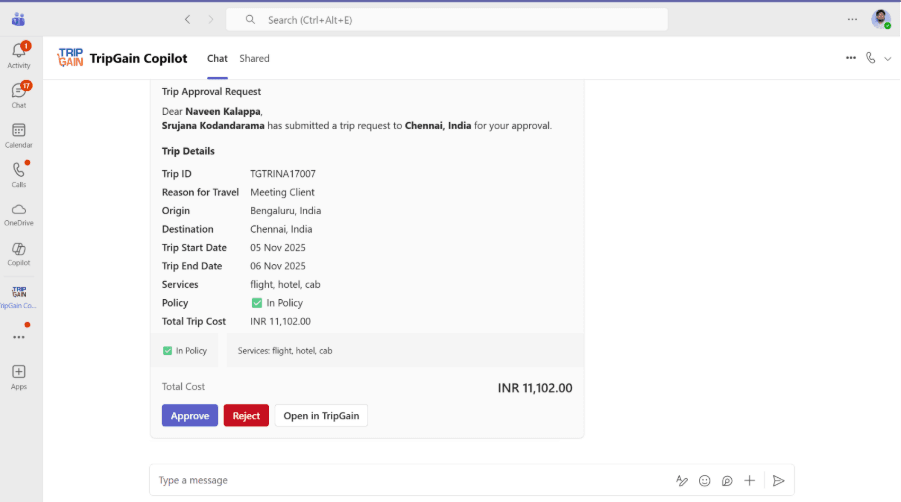Image resolution: width=901 pixels, height=502 pixels.
Task: Approve the Chennai trip request
Action: click(190, 416)
